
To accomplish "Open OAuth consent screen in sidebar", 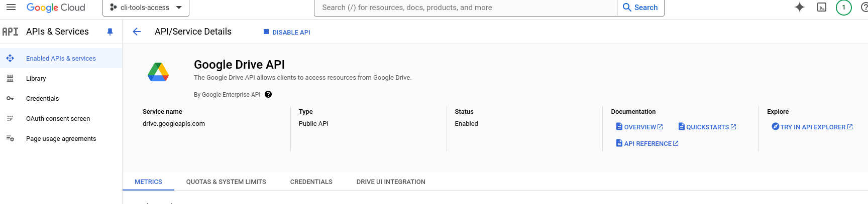I will (x=58, y=119).
